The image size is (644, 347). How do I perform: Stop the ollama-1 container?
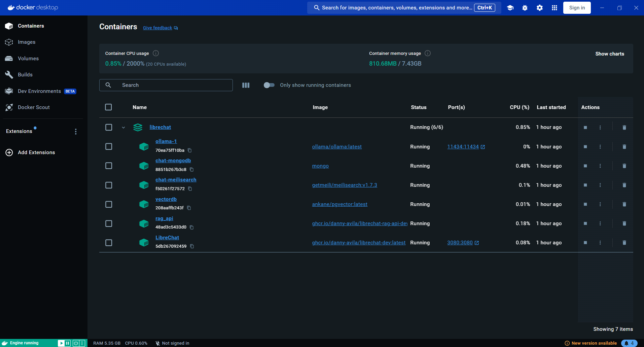pos(585,147)
